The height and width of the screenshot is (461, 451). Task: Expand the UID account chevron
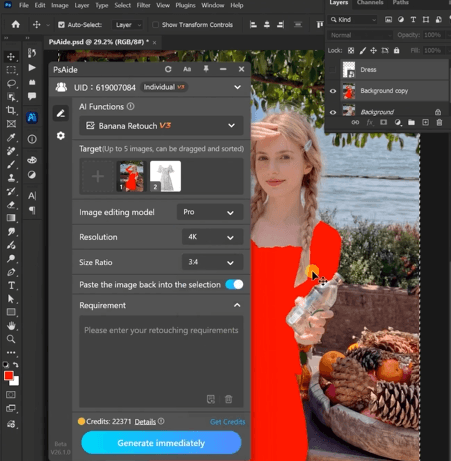click(x=237, y=87)
